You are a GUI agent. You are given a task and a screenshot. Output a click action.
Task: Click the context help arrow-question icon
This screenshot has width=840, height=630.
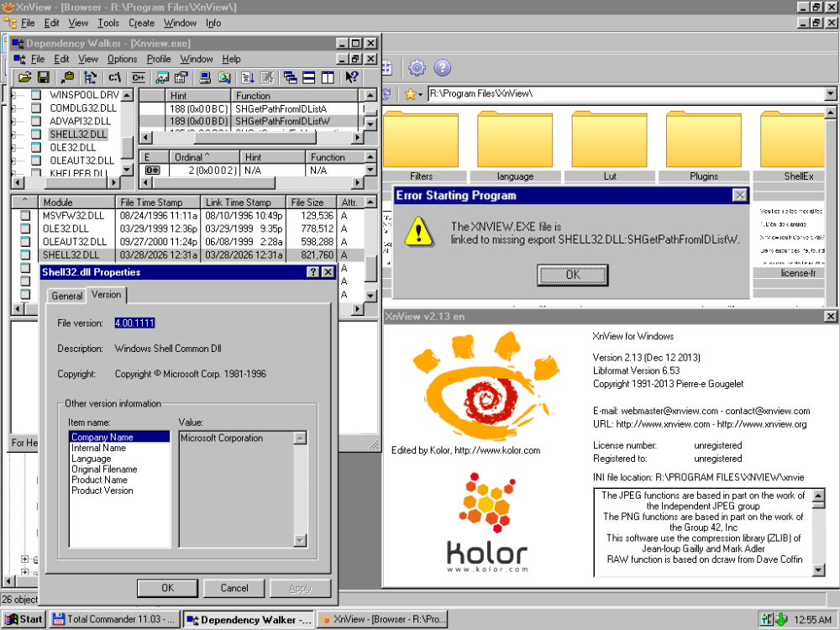352,77
